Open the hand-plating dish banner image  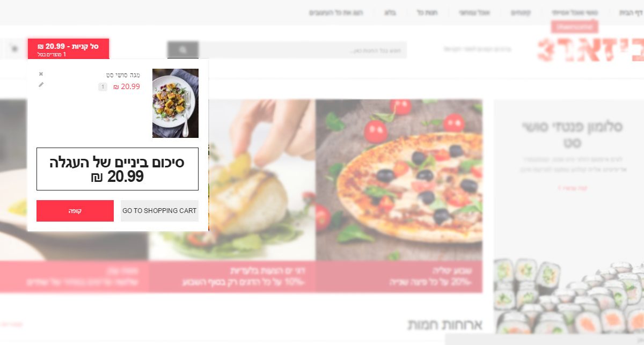(232, 180)
